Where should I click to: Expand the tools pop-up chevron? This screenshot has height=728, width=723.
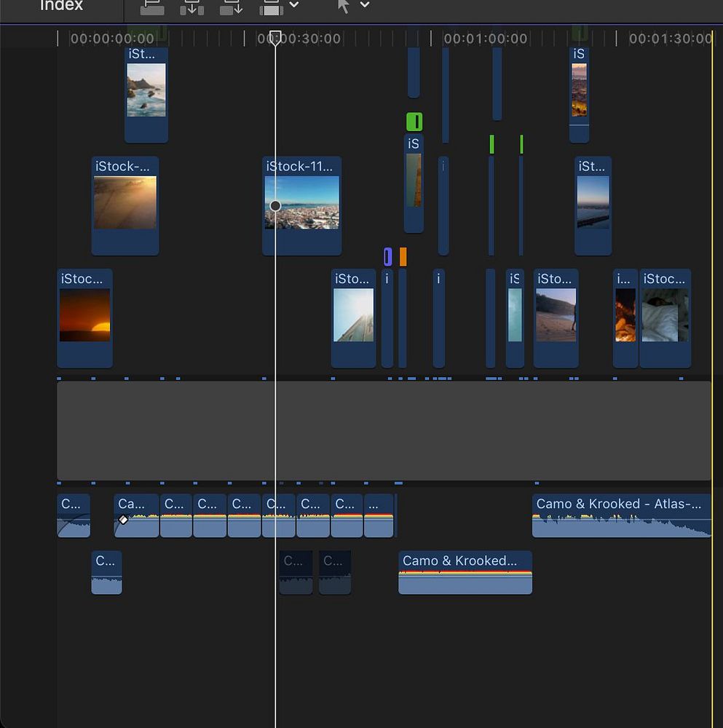(x=365, y=4)
